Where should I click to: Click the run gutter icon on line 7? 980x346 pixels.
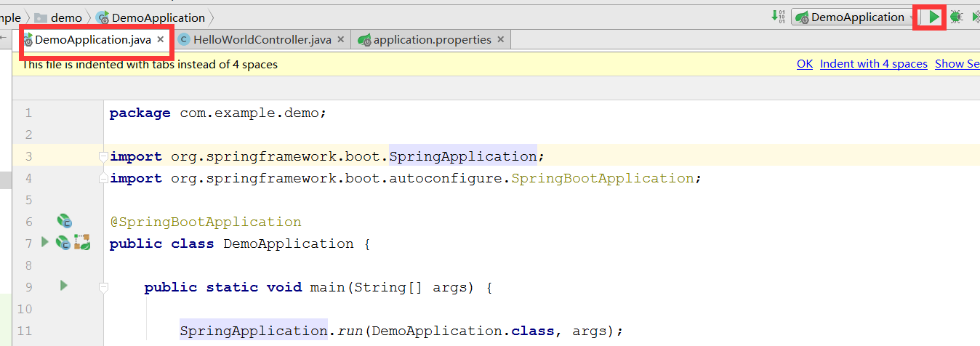[45, 241]
